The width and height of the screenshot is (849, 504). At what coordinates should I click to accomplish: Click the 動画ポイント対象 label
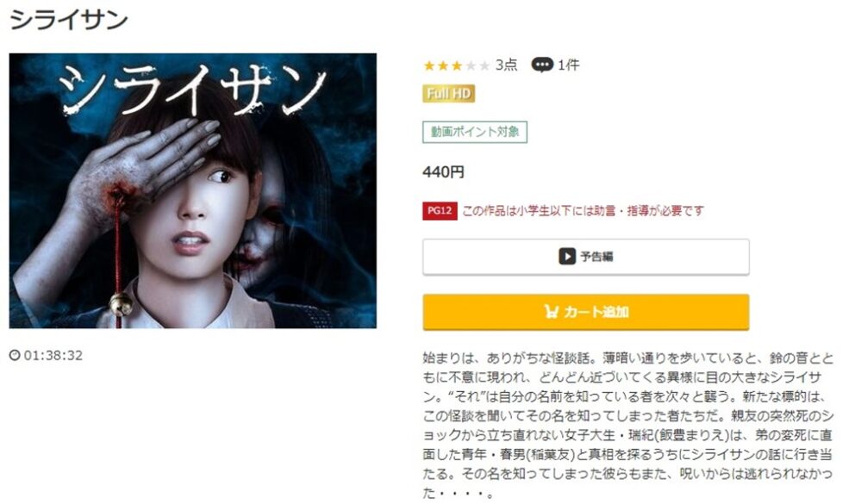(475, 132)
